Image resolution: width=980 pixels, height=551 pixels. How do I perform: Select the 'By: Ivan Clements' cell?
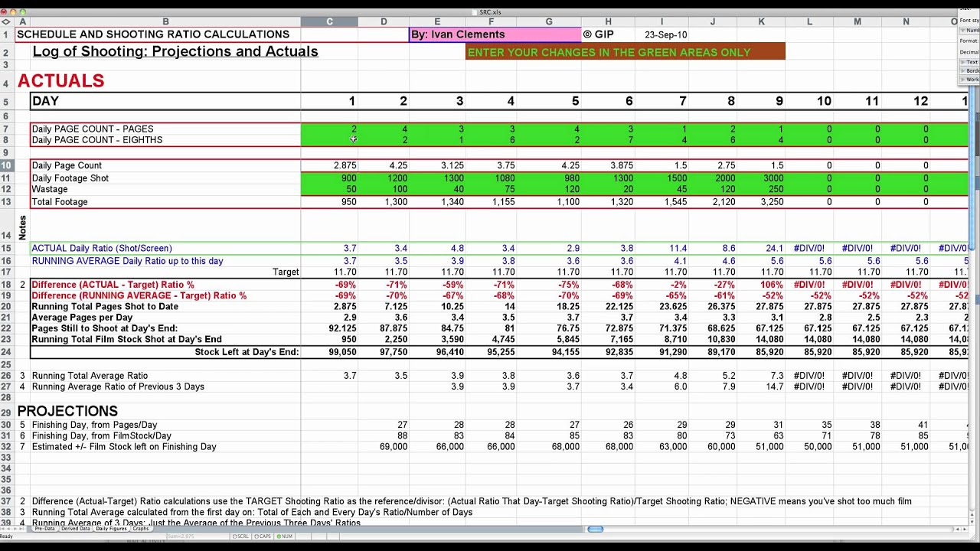click(495, 34)
